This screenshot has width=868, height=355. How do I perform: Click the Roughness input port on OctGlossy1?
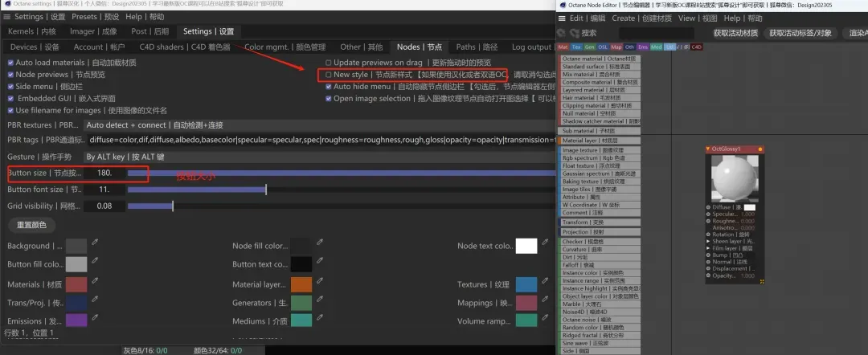point(709,221)
